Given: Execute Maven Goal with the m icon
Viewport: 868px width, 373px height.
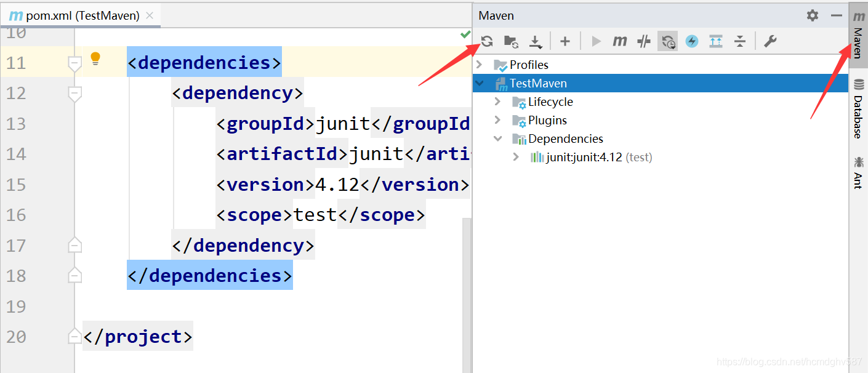Looking at the screenshot, I should [620, 41].
